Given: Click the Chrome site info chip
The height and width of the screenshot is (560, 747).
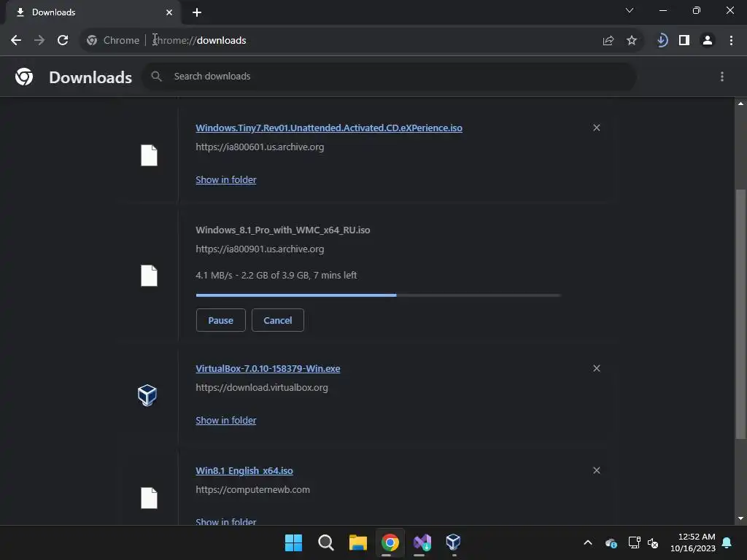Looking at the screenshot, I should tap(113, 41).
